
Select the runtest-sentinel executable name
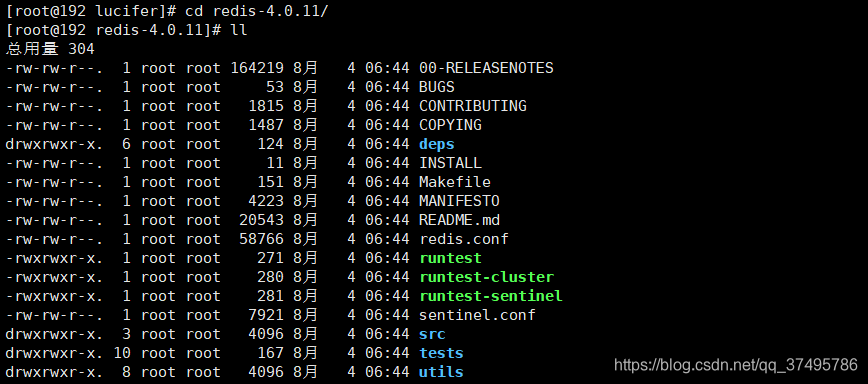pos(490,296)
